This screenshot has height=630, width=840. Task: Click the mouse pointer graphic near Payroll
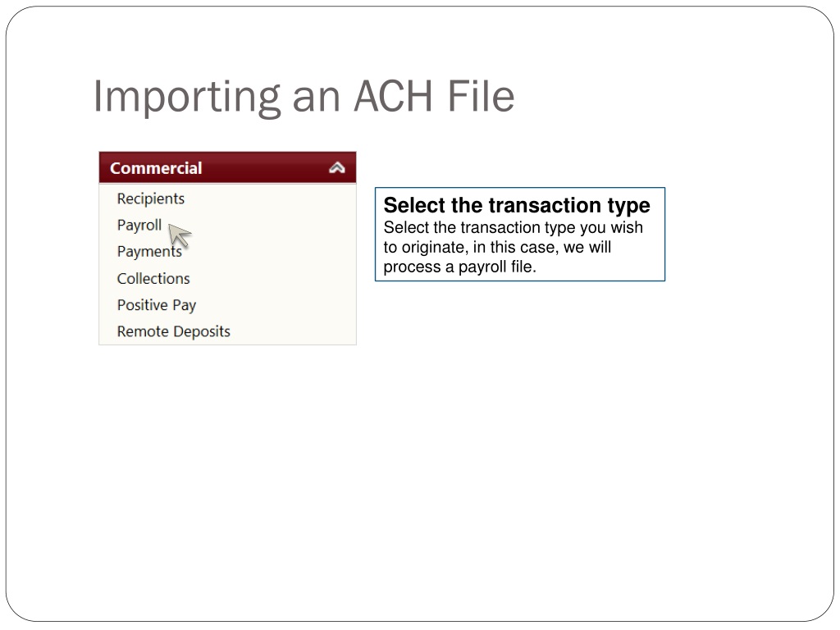179,235
